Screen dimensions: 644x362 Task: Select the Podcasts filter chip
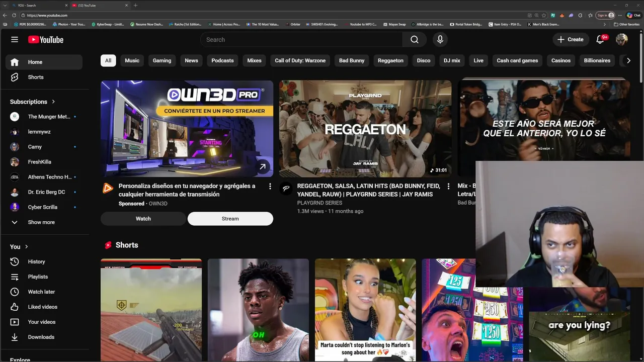[222, 60]
